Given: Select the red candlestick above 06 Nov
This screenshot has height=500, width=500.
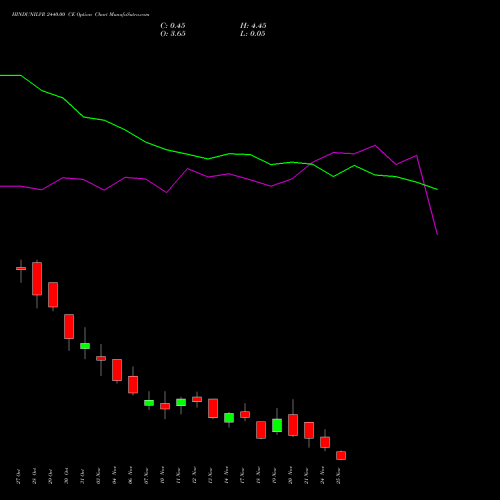Looking at the screenshot, I should point(133,385).
